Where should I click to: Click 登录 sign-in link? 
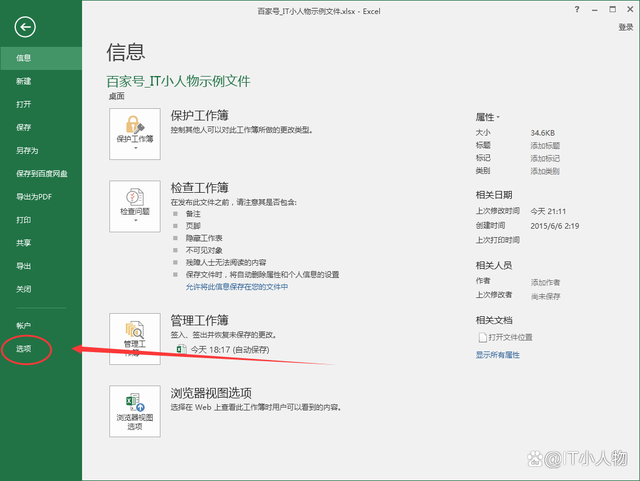tap(626, 27)
